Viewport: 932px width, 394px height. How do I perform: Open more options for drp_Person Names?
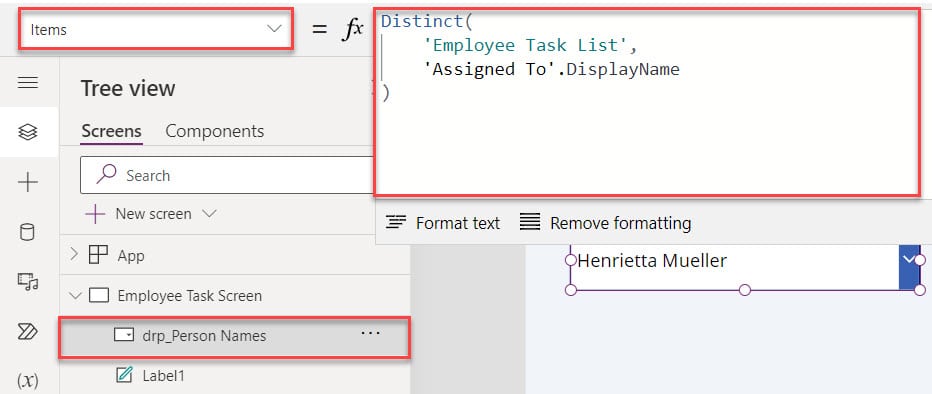(x=370, y=334)
